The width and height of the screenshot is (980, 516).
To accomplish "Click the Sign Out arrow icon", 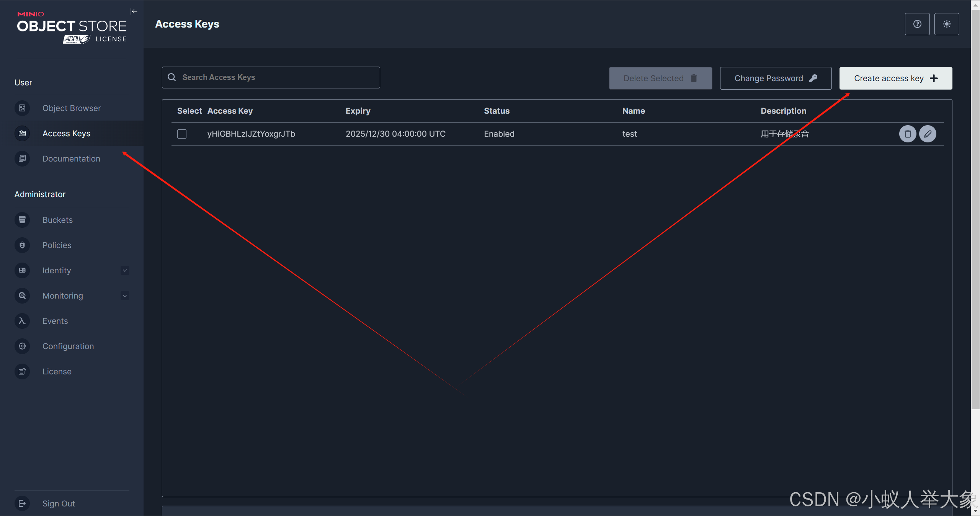I will pos(22,503).
